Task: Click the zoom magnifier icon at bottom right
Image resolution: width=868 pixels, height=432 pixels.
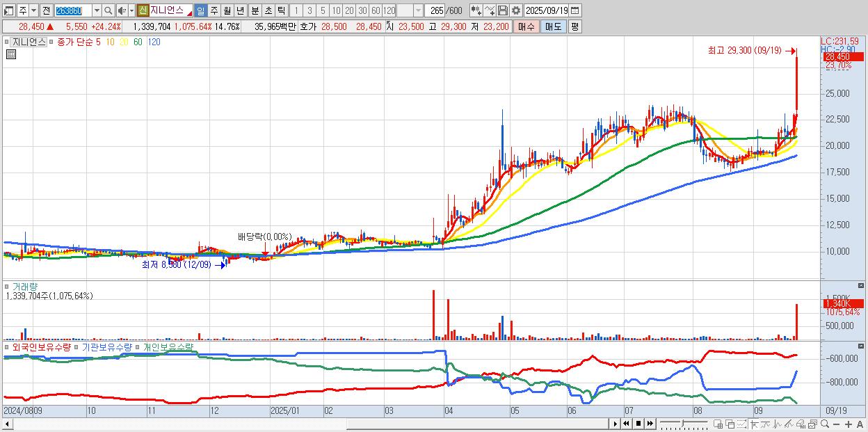Action: pyautogui.click(x=825, y=424)
